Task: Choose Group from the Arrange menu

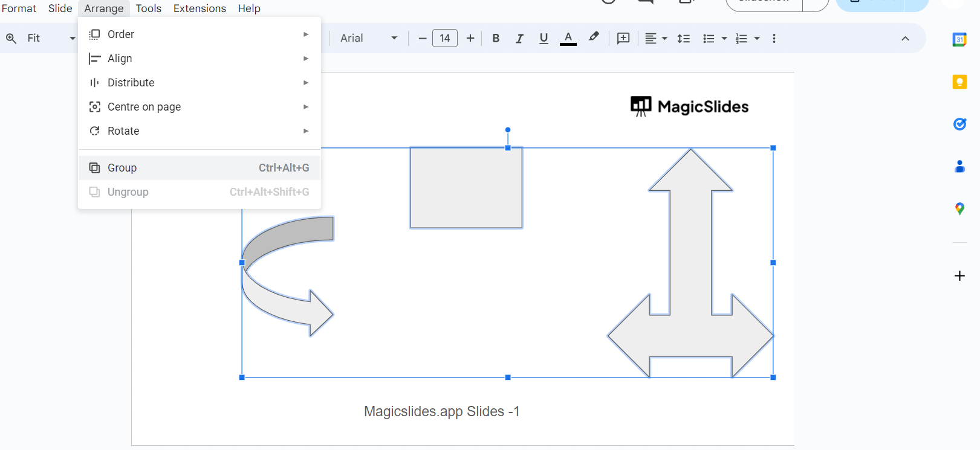Action: pos(200,168)
